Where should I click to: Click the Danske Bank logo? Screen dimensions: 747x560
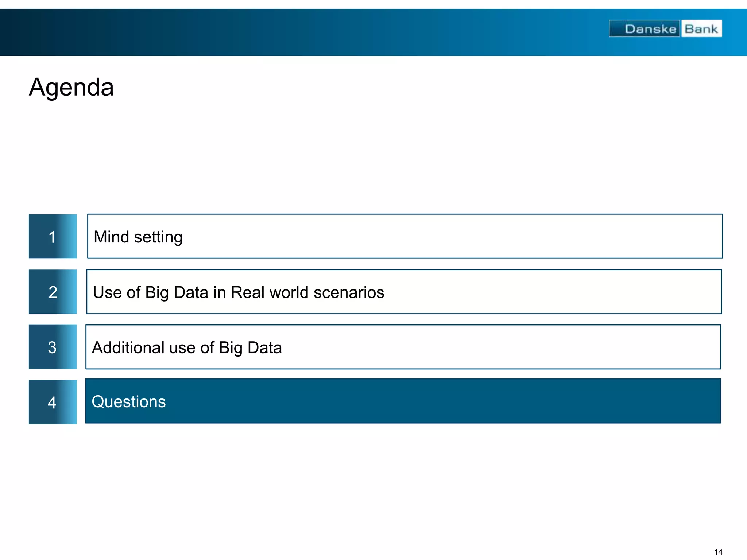(x=665, y=28)
